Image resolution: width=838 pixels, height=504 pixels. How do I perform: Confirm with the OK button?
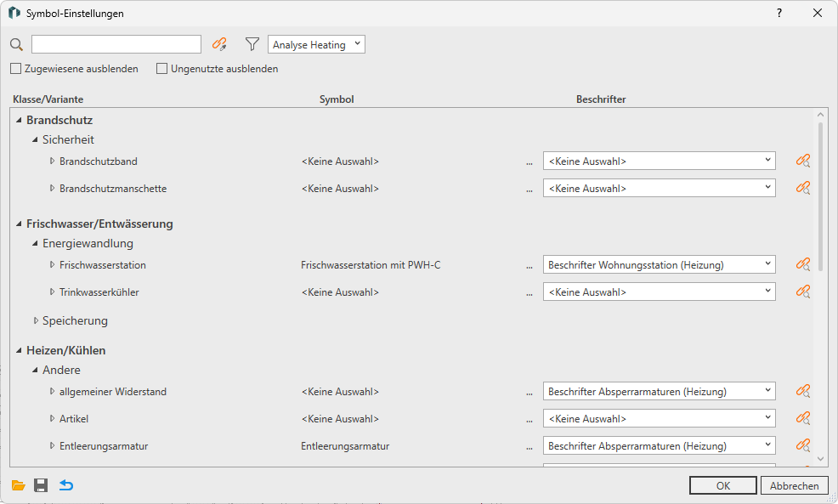723,485
